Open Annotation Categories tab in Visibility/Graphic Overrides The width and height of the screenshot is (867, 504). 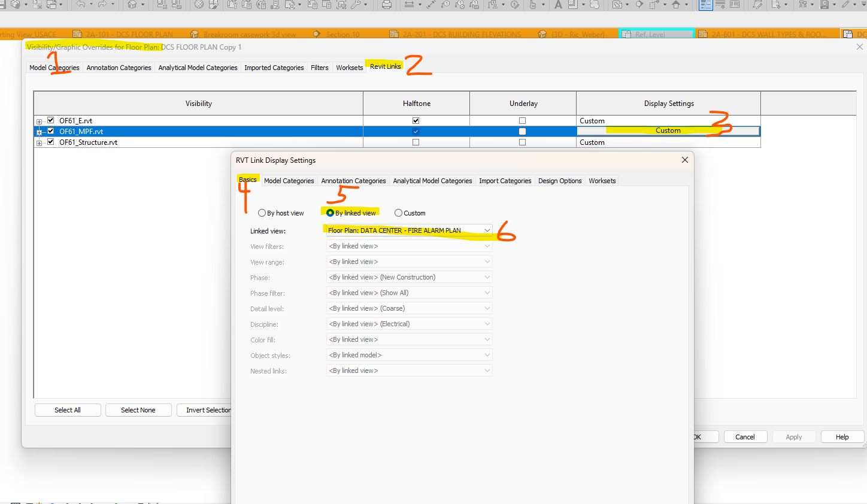(119, 68)
